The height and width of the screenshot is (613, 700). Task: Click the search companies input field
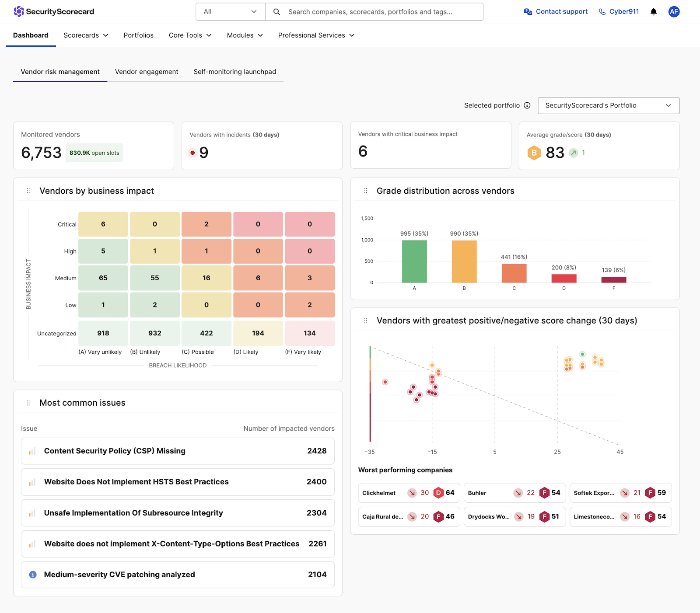(381, 12)
